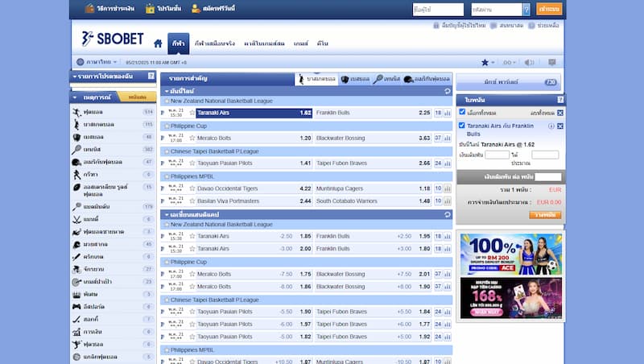
Task: Select Badminton in the left sports list
Action: point(113,207)
